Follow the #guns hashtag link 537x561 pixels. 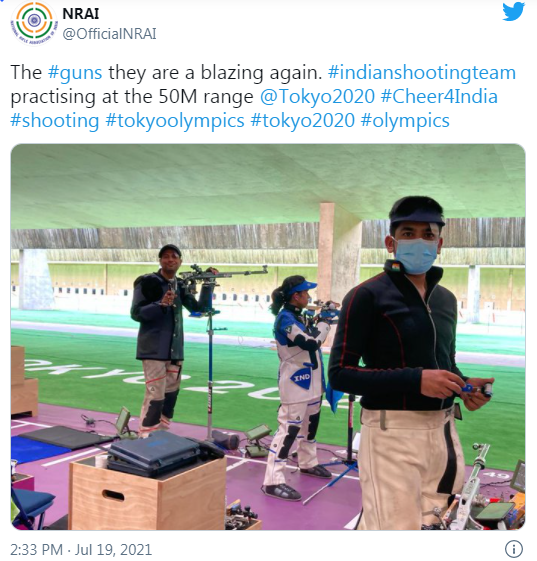pos(75,73)
